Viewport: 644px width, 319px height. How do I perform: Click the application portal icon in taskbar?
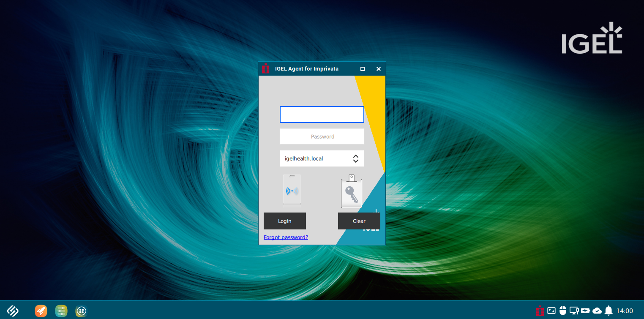point(81,311)
